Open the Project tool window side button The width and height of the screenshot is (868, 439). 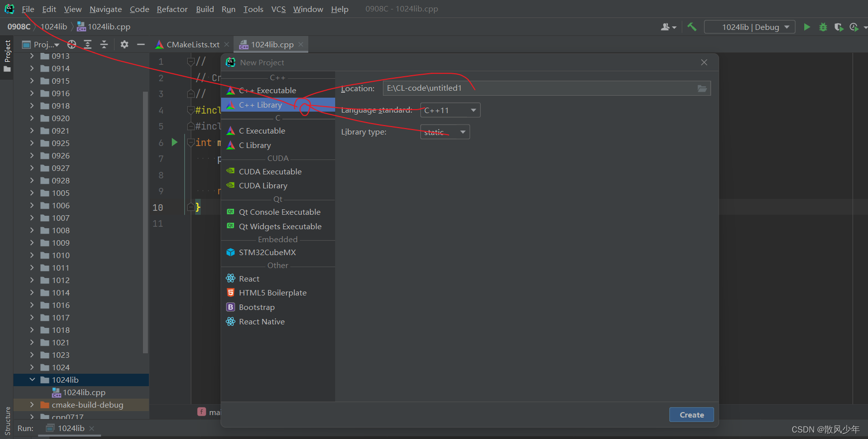pyautogui.click(x=7, y=55)
